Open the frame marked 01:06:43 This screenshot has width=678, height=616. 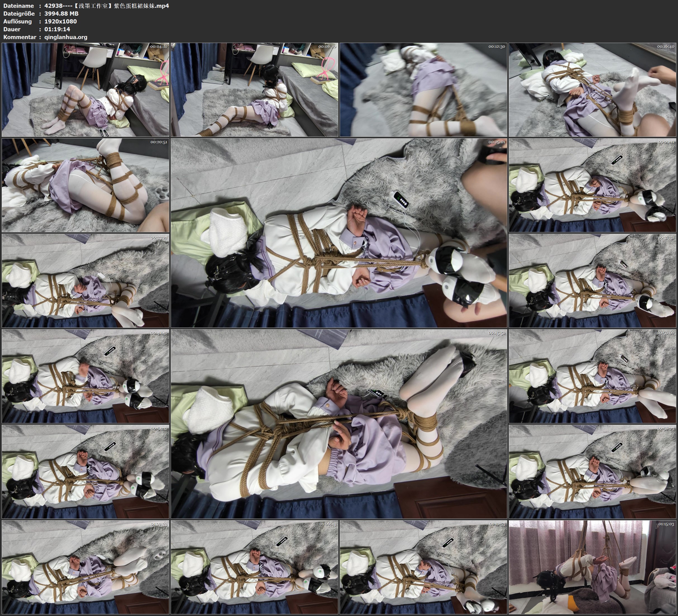[254, 567]
